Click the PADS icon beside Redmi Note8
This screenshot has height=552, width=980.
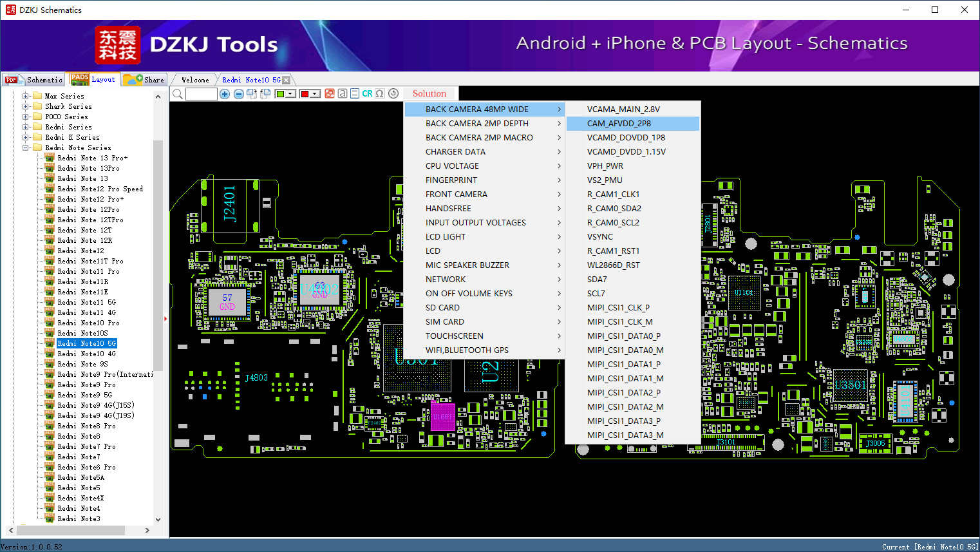[x=50, y=436]
